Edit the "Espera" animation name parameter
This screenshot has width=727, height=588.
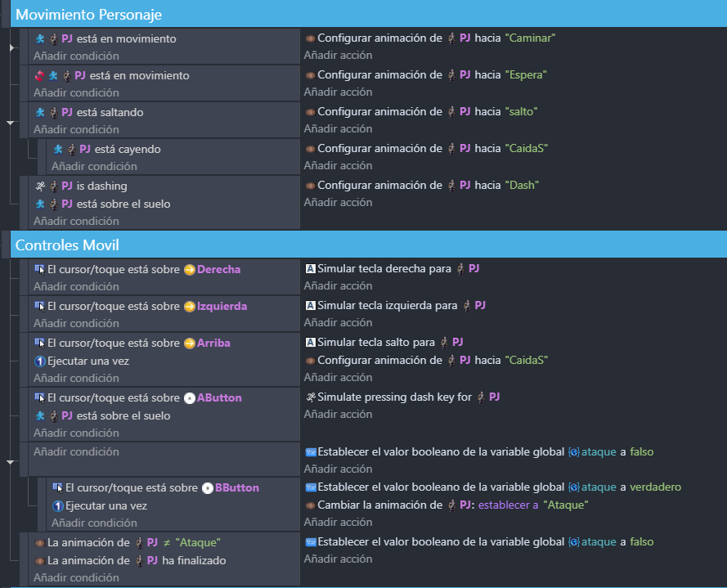[x=525, y=75]
